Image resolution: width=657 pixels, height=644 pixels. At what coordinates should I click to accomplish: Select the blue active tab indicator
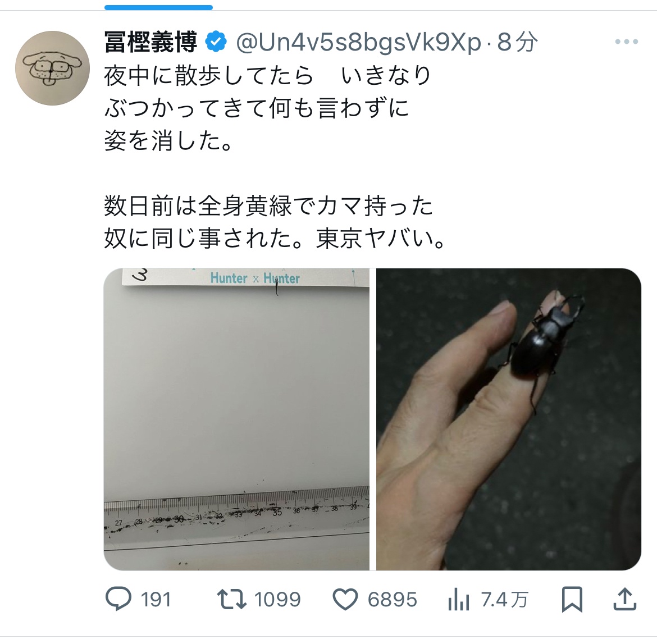pyautogui.click(x=158, y=7)
